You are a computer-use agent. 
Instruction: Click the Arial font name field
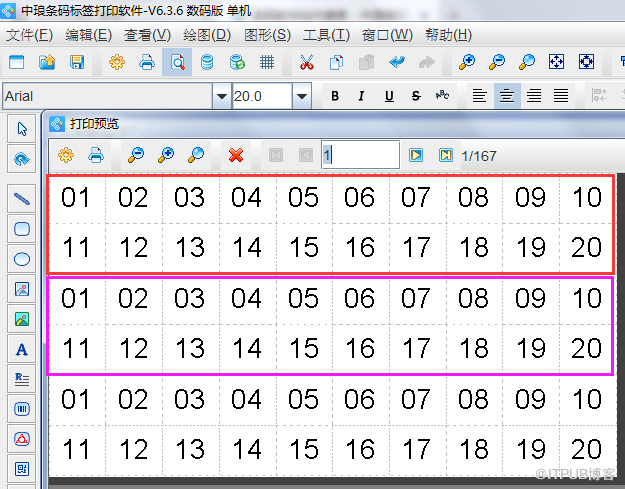[x=108, y=96]
